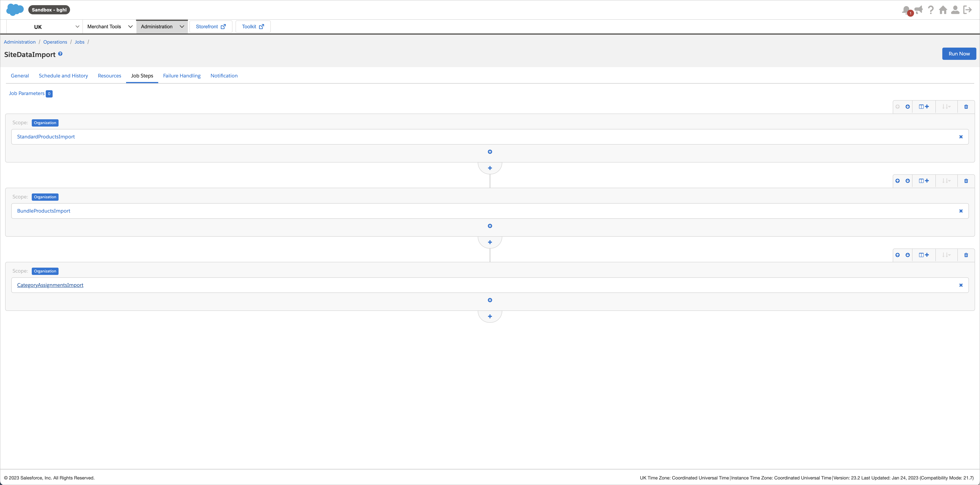980x485 pixels.
Task: Click the Sandbox - bghl label
Action: pyautogui.click(x=49, y=10)
